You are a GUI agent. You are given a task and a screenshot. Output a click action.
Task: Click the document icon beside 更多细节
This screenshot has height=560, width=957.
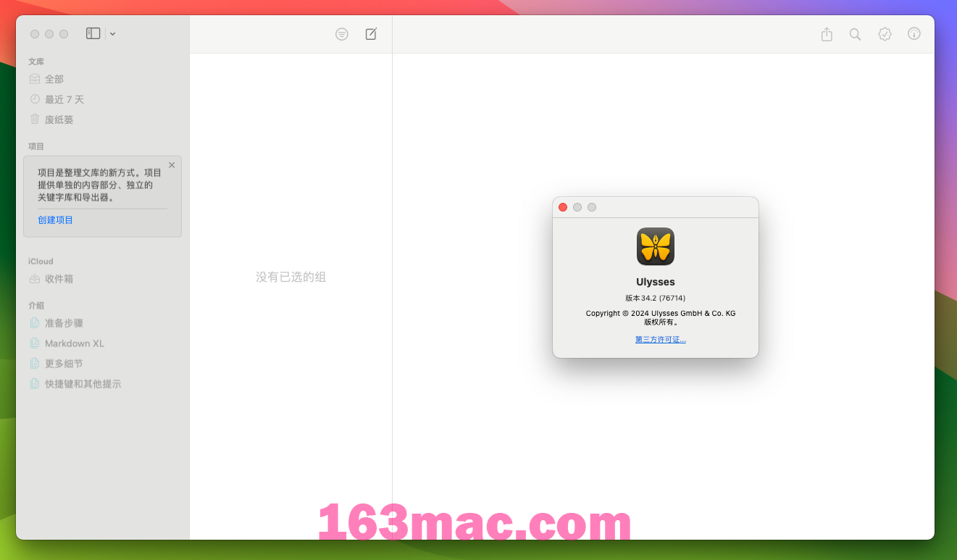pos(35,364)
